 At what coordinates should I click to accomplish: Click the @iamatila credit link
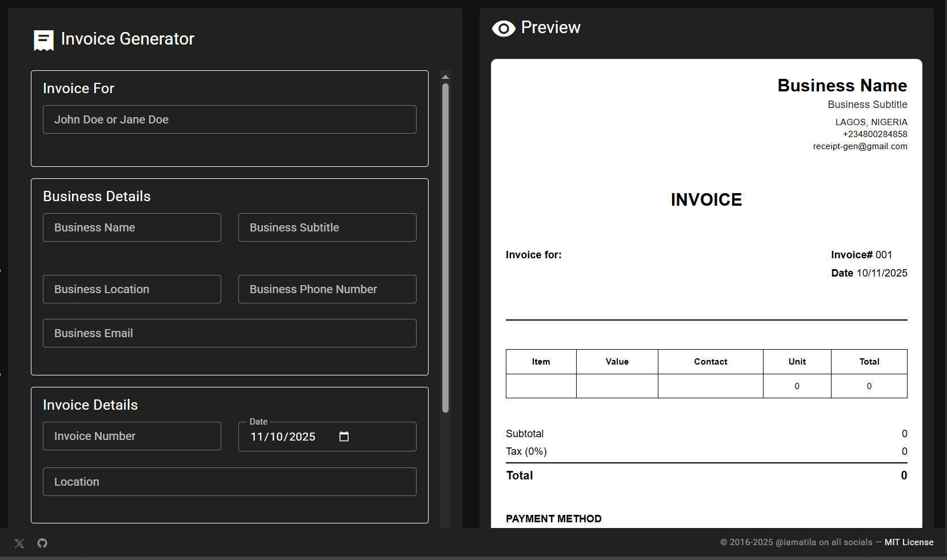click(794, 542)
